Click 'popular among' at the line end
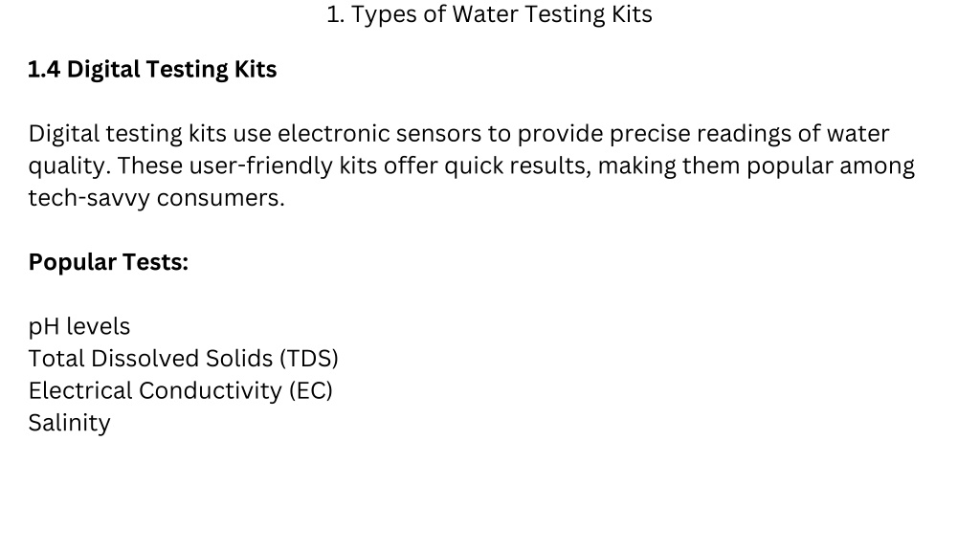The width and height of the screenshot is (980, 551). (831, 166)
